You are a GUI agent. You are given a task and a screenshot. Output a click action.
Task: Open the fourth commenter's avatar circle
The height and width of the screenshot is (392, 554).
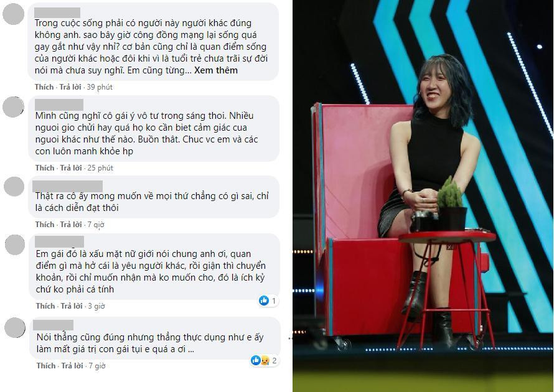click(15, 245)
